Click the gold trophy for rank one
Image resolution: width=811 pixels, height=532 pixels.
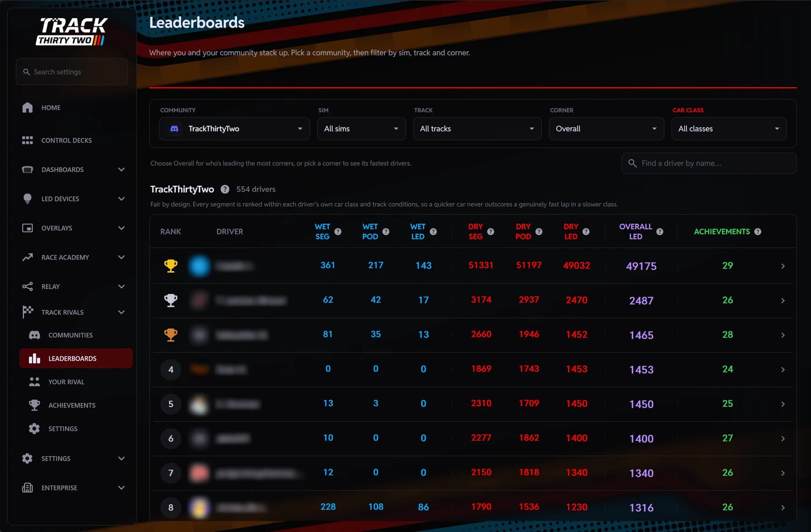point(171,266)
